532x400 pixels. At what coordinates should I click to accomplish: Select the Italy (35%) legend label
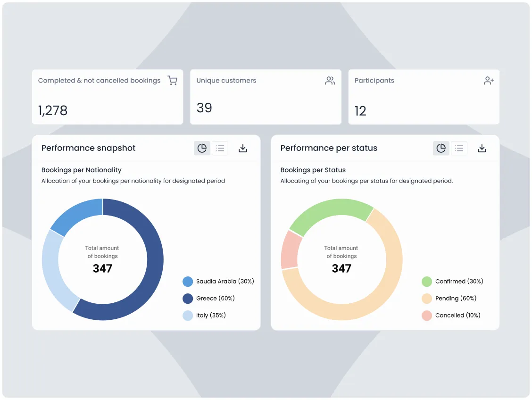211,315
